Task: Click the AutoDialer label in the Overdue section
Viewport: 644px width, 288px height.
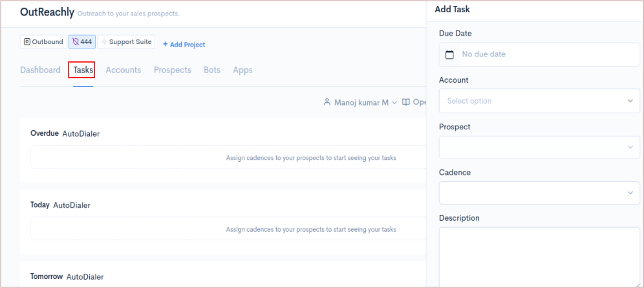Action: pos(81,134)
